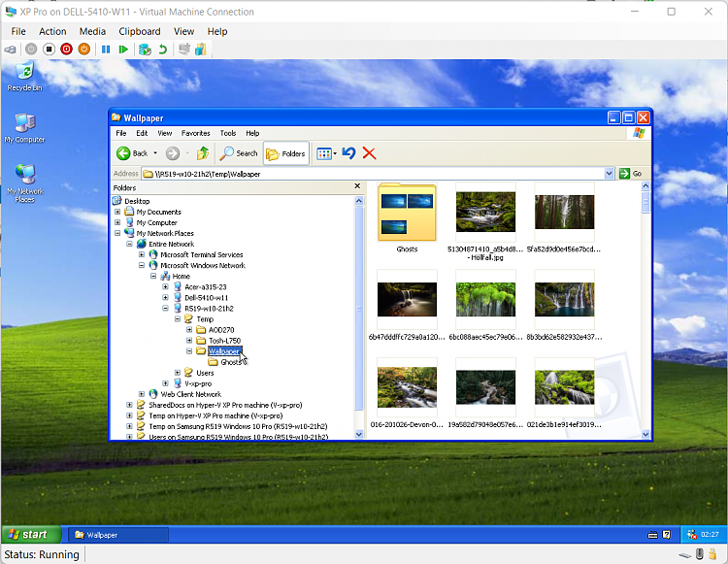Click the red Shut Down icon
Screen dimensions: 728x564
(x=66, y=50)
